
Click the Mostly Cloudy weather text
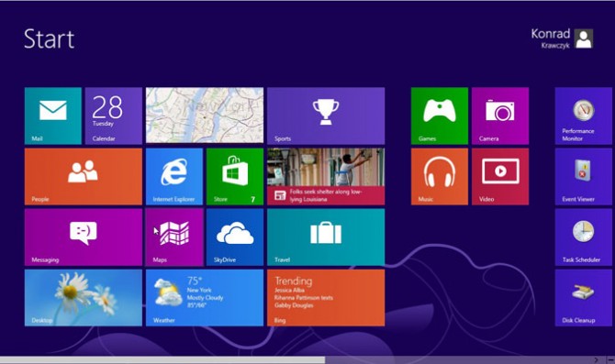coord(205,298)
